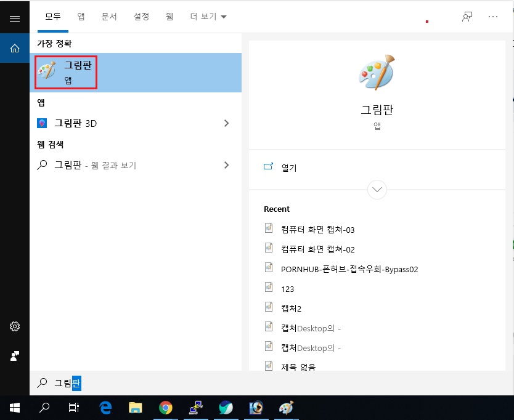The height and width of the screenshot is (420, 514).
Task: Expand more actions with the circled chevron
Action: coord(377,189)
